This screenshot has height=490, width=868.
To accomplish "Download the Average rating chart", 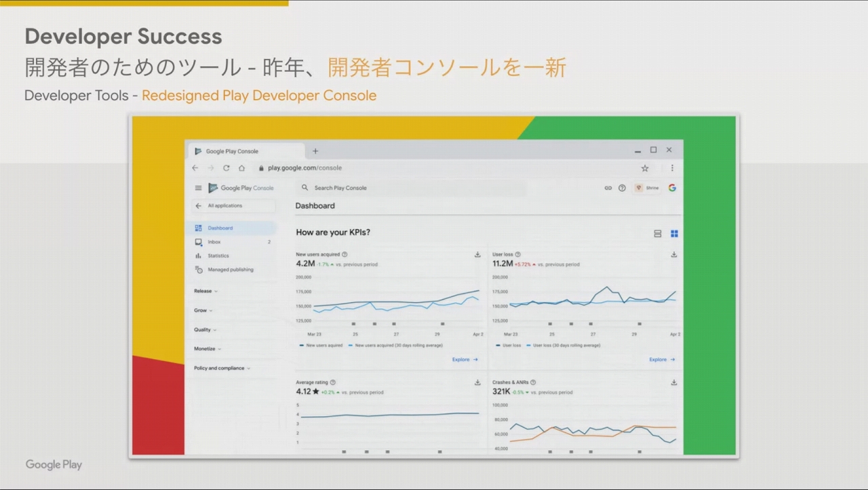I will click(477, 383).
